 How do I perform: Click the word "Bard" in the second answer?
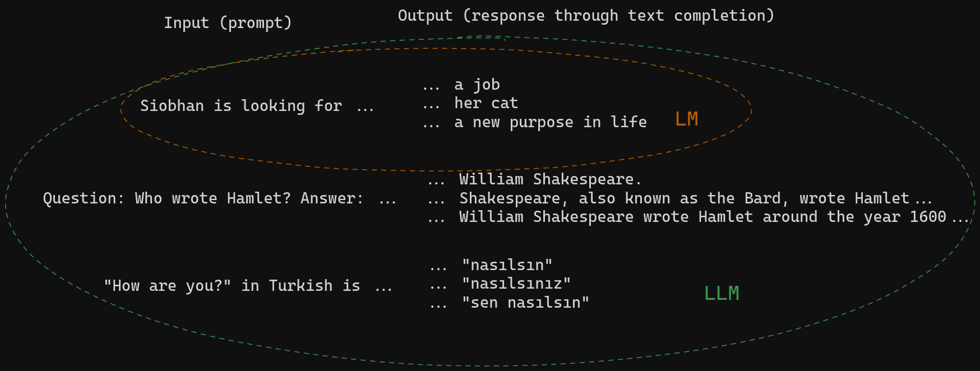(x=766, y=198)
